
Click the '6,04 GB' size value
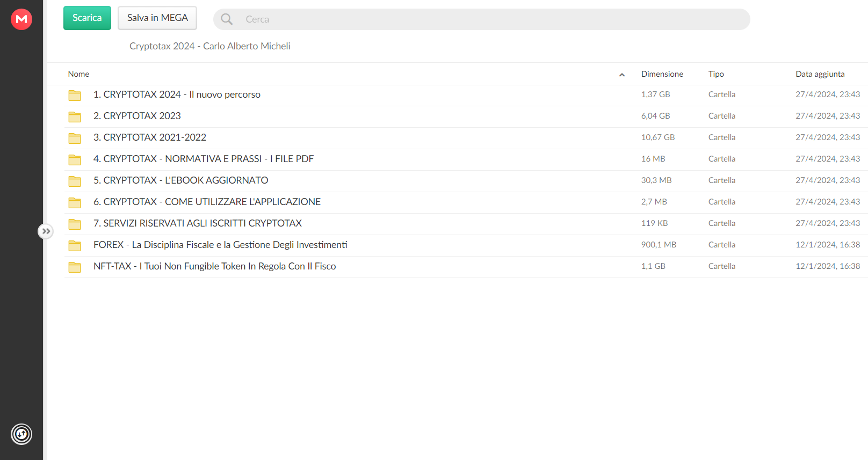pyautogui.click(x=655, y=116)
